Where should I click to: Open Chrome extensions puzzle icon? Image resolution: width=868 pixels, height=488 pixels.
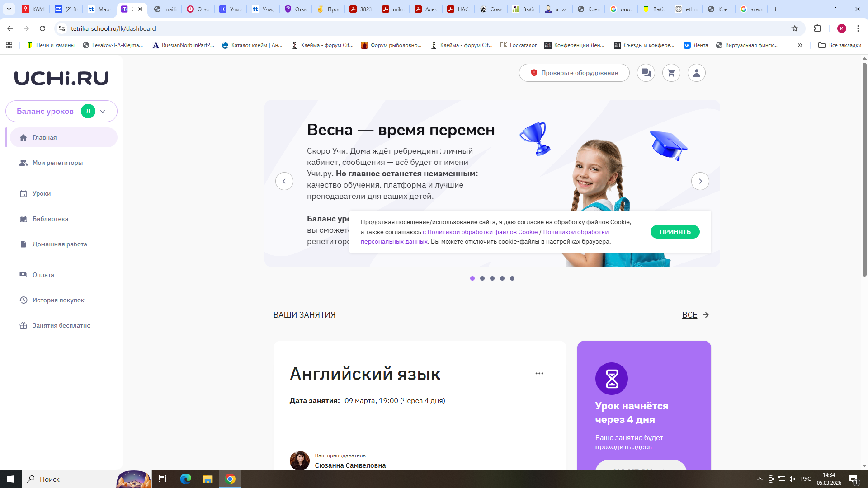tap(817, 28)
